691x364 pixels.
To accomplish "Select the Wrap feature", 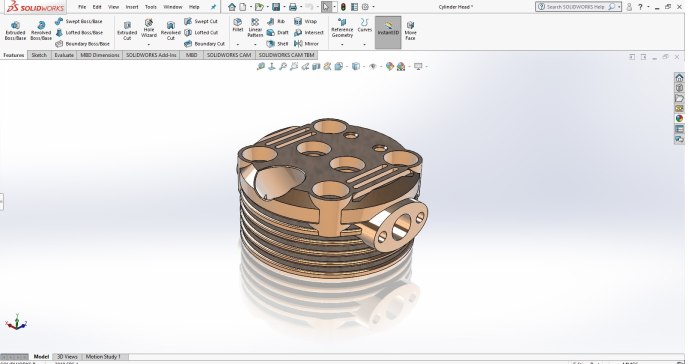I will [x=305, y=21].
